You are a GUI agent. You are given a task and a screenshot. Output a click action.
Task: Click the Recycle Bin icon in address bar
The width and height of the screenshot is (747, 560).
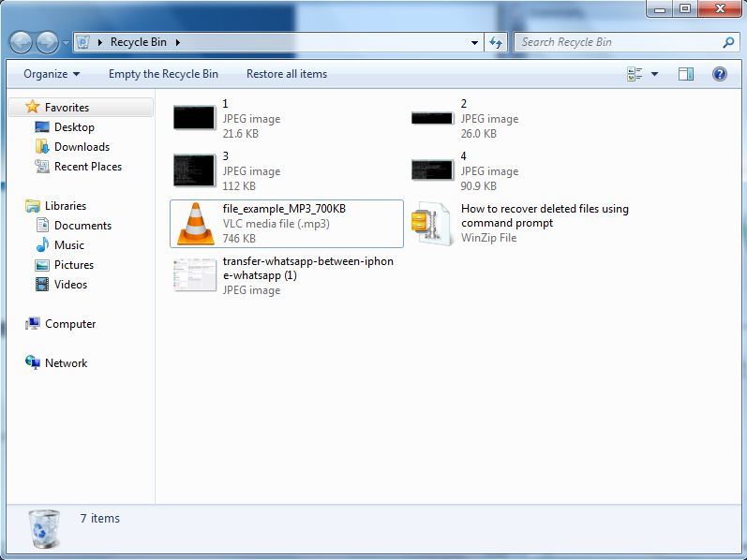coord(83,42)
